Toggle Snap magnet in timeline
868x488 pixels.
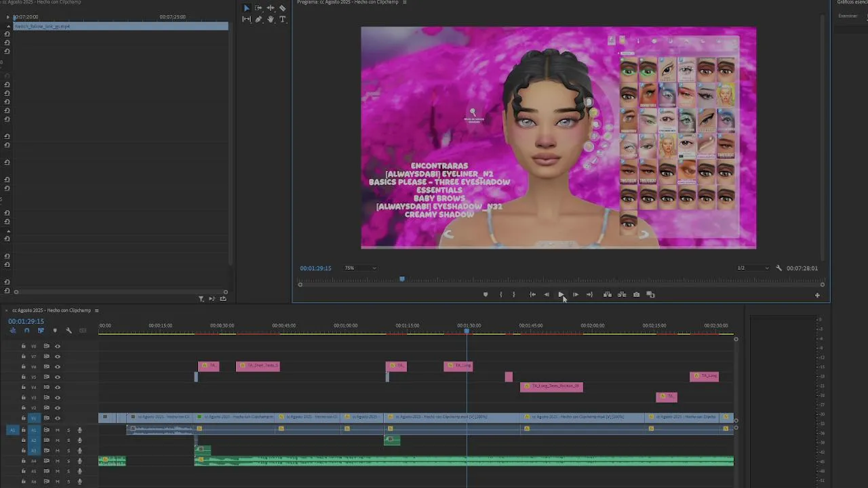tap(26, 330)
